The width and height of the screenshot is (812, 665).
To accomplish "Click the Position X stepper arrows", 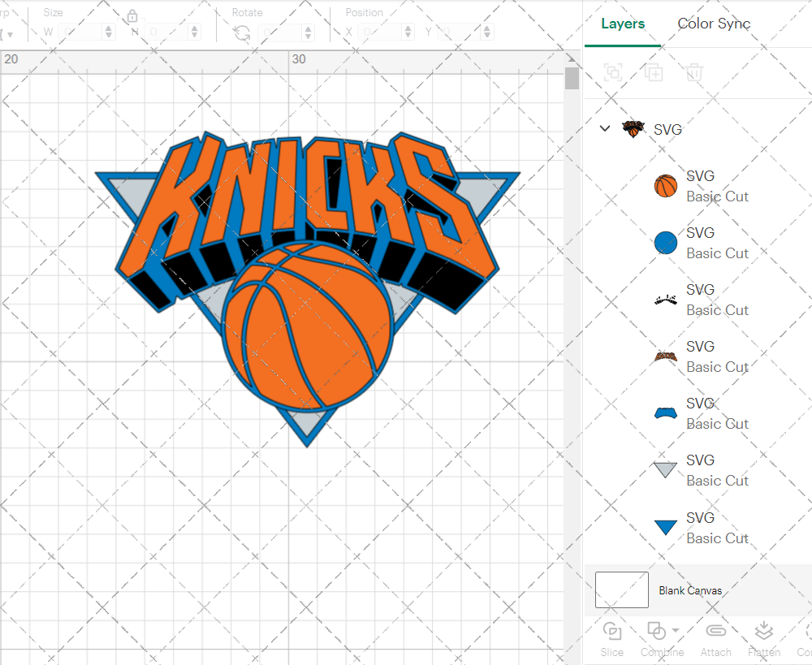I will click(408, 32).
